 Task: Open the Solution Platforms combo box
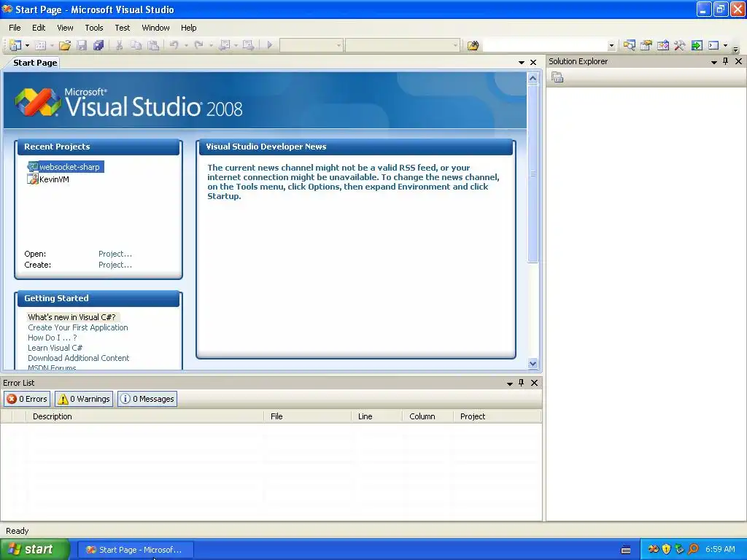(403, 45)
